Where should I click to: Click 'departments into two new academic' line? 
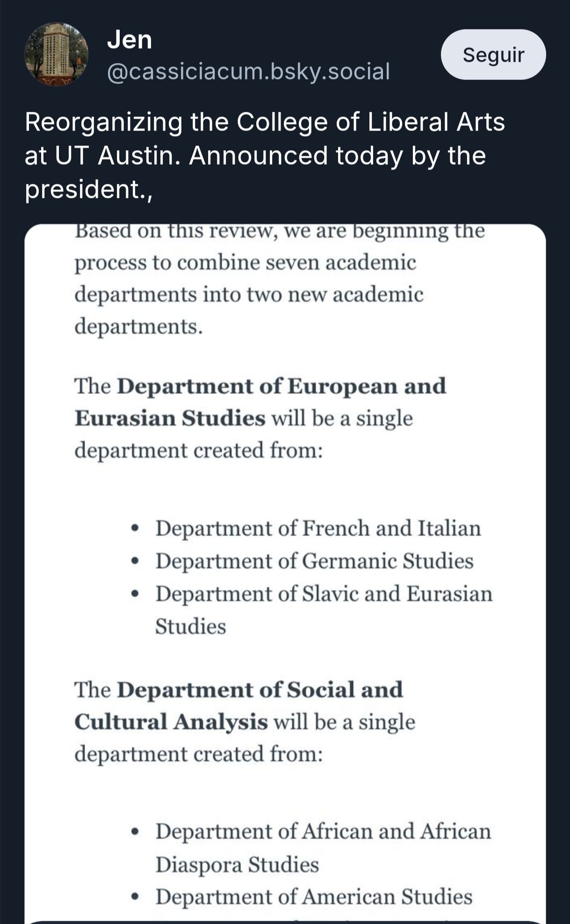pos(249,295)
